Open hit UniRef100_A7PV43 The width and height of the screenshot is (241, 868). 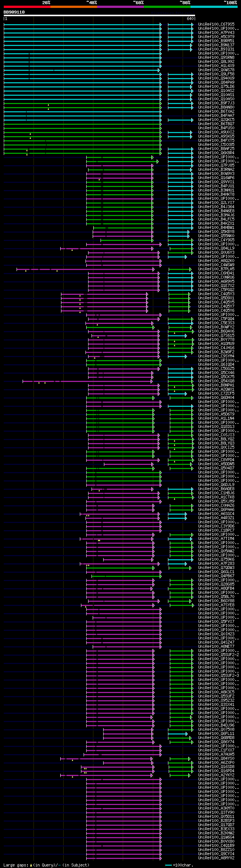tap(216, 32)
